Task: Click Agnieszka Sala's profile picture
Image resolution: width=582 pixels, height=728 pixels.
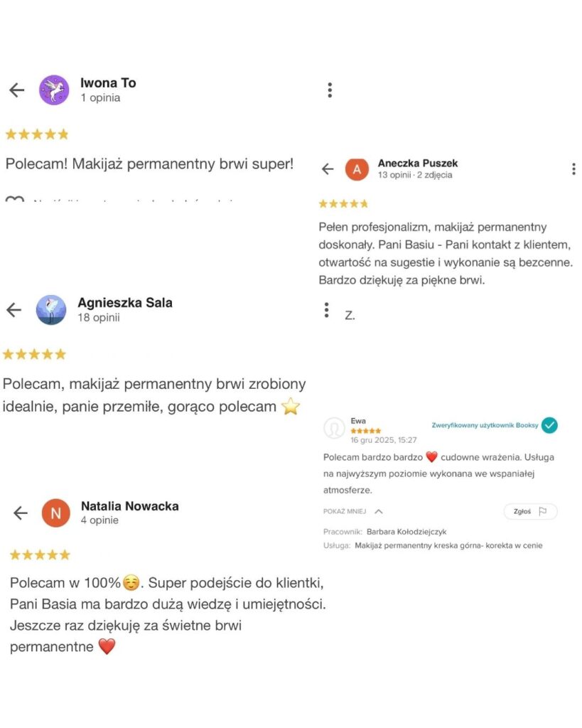Action: tap(51, 310)
